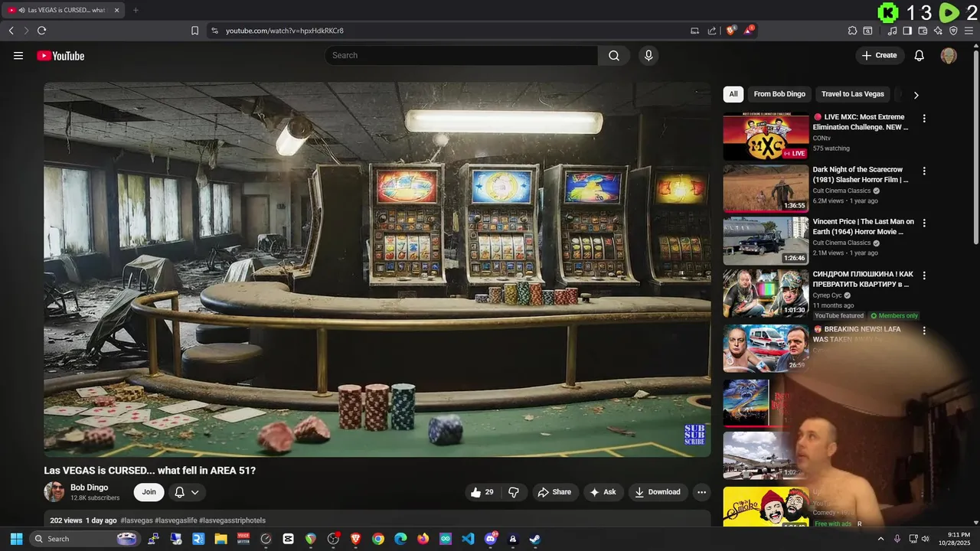Open Brave playlist music-note icon
The height and width of the screenshot is (551, 980).
892,31
